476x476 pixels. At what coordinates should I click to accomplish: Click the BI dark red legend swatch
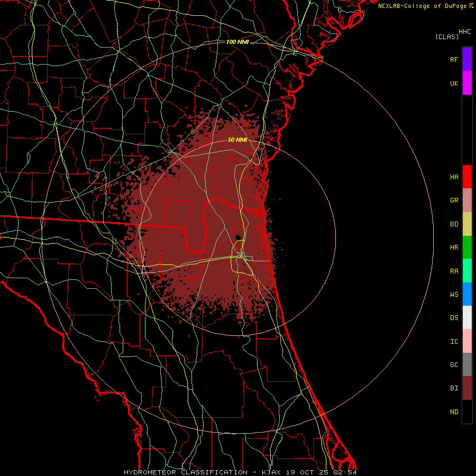pos(467,388)
